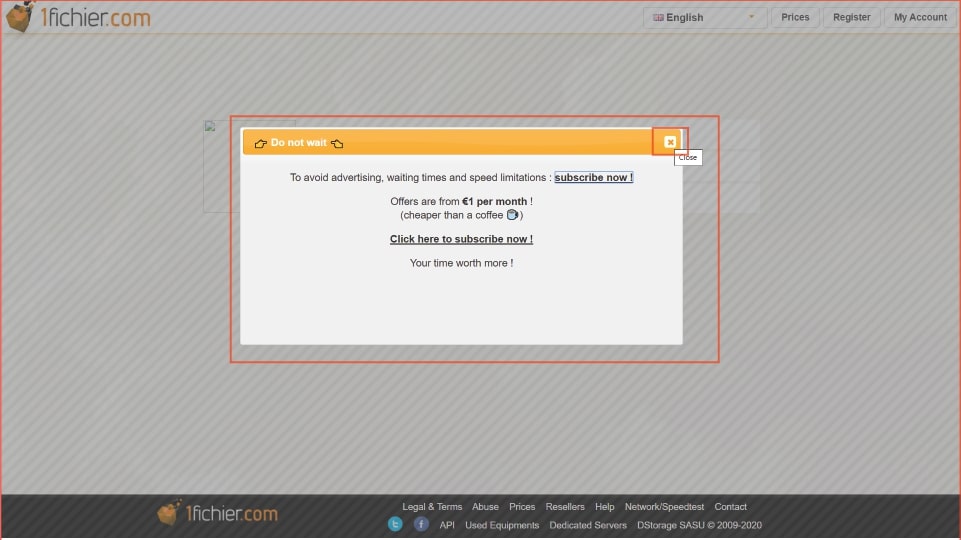961x540 pixels.
Task: Open My Account
Action: (920, 17)
